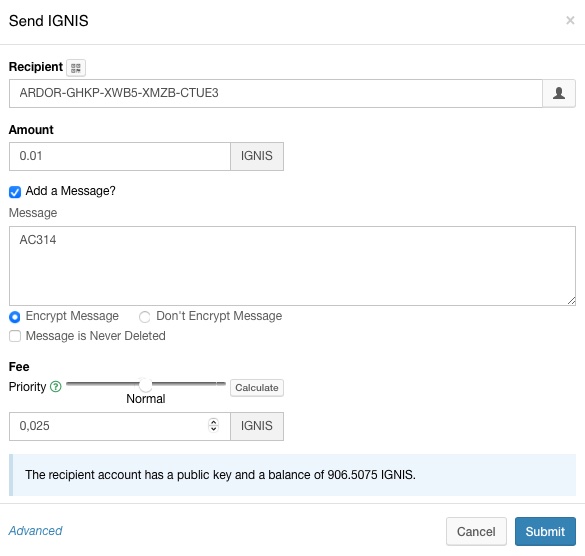Click the IGNIS unit label beside Amount

pos(257,156)
